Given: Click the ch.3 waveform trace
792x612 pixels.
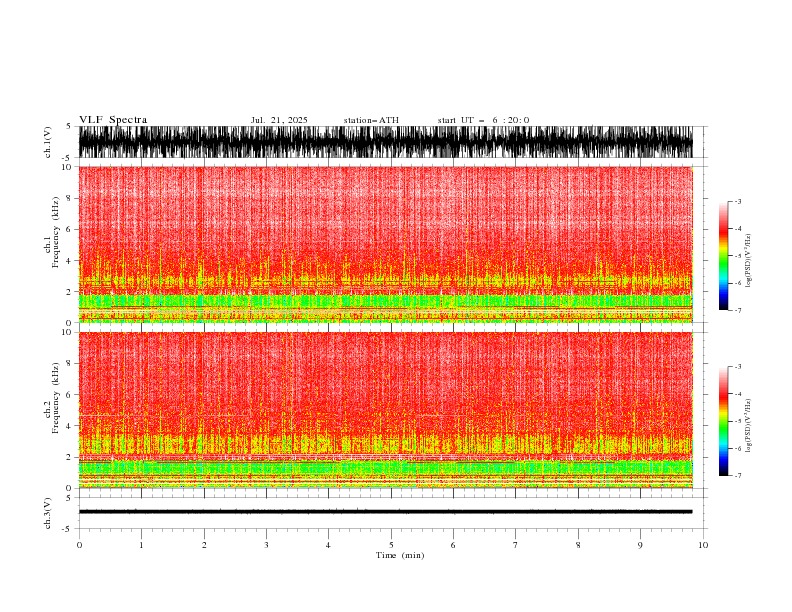Looking at the screenshot, I should tap(385, 512).
